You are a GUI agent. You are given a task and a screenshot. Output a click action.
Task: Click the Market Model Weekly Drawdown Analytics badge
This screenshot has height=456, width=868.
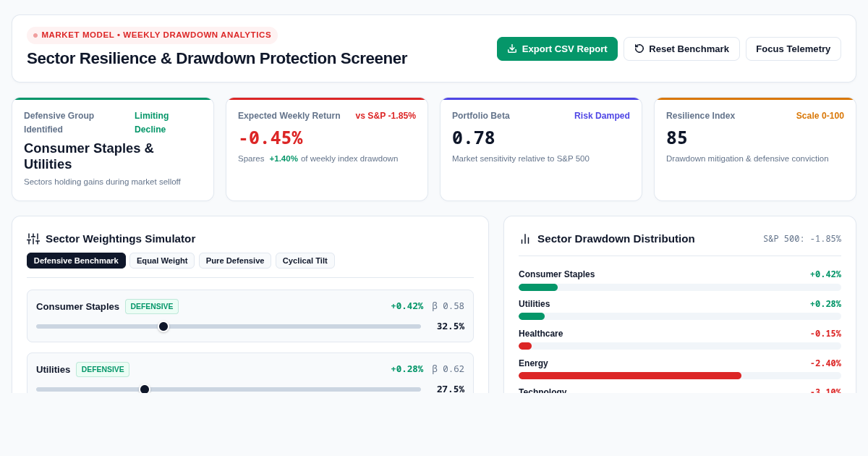pyautogui.click(x=152, y=35)
